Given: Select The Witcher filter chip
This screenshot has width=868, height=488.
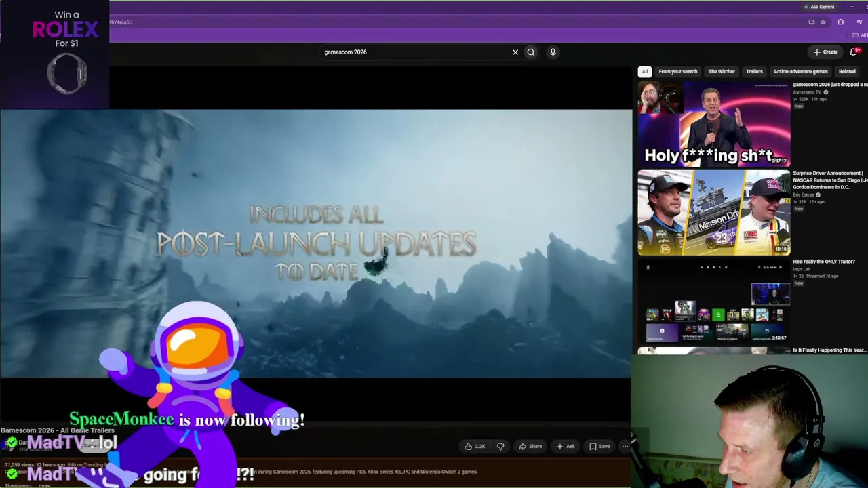Looking at the screenshot, I should click(x=722, y=71).
